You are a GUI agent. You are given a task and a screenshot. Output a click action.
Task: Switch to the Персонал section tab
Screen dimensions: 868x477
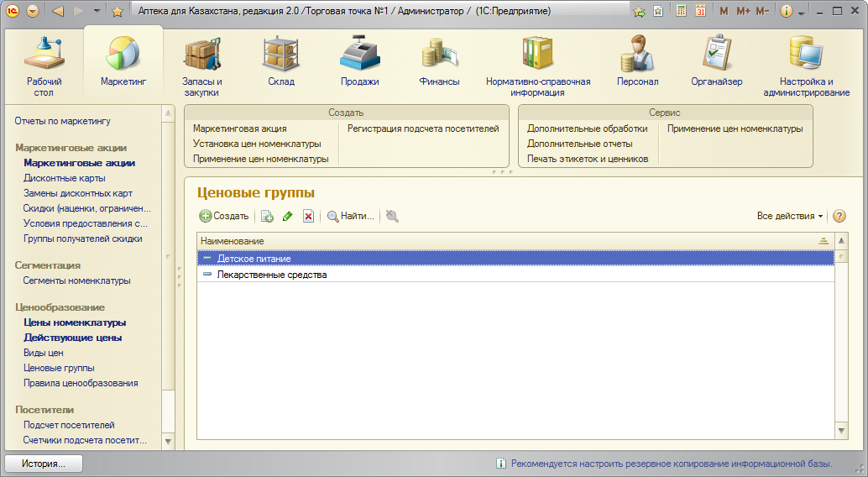click(x=637, y=62)
